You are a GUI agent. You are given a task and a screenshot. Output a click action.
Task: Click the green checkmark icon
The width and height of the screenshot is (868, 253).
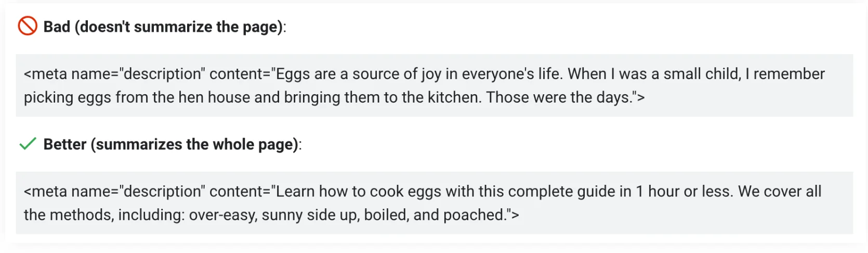pos(28,144)
